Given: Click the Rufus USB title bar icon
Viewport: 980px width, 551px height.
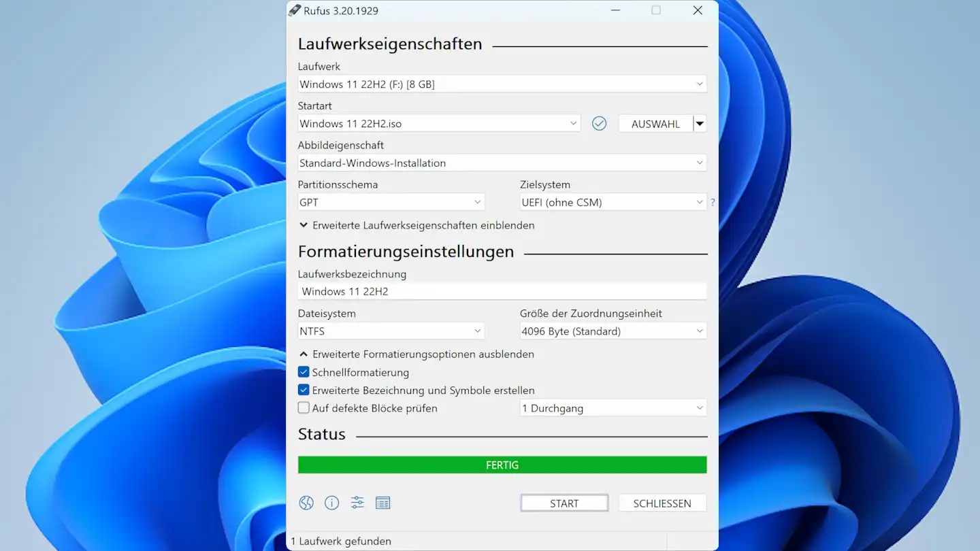Looking at the screenshot, I should tap(295, 10).
